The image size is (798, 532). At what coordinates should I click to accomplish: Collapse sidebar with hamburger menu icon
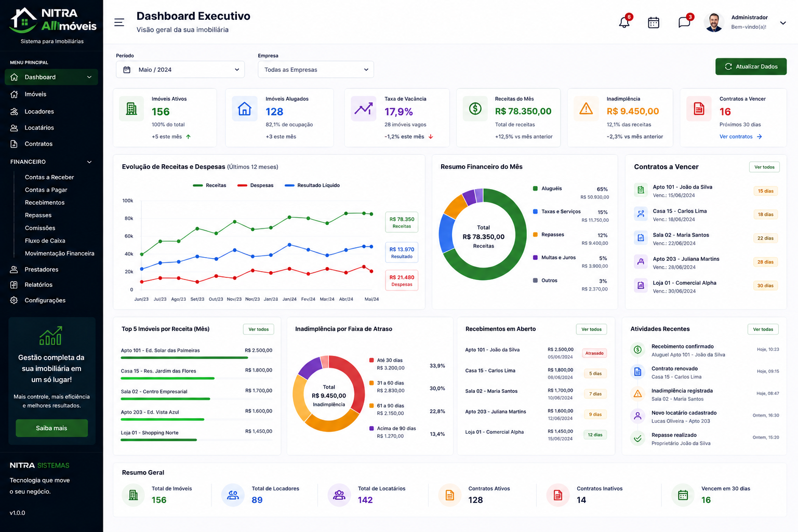click(x=119, y=22)
